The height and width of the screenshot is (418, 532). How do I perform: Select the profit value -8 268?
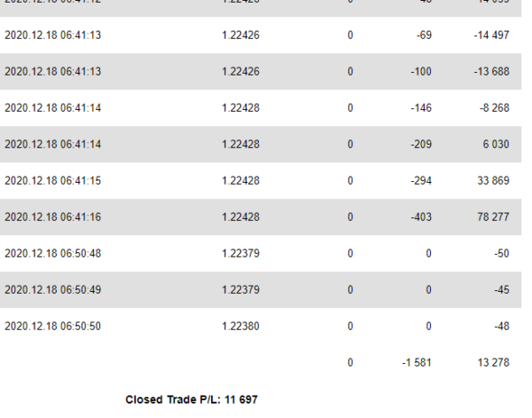pyautogui.click(x=495, y=108)
